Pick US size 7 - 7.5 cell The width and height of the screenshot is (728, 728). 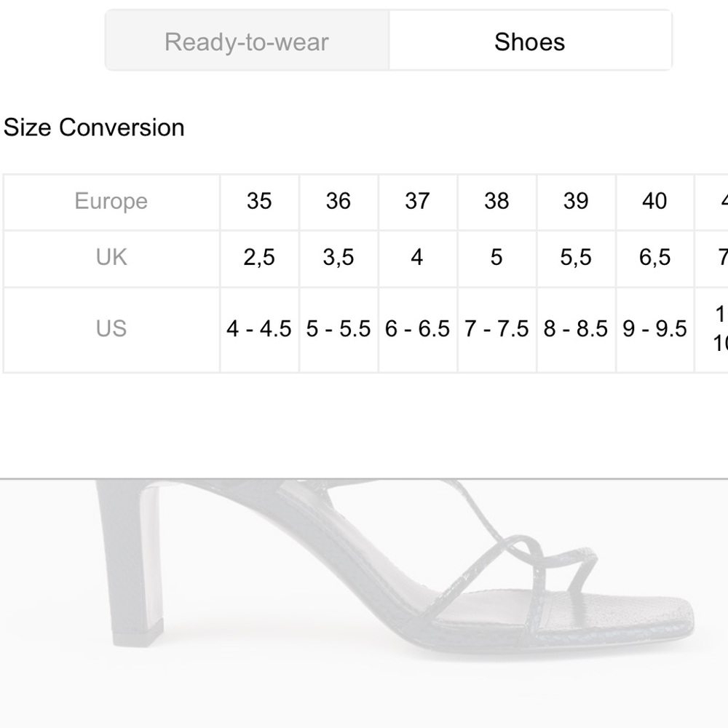click(x=496, y=328)
